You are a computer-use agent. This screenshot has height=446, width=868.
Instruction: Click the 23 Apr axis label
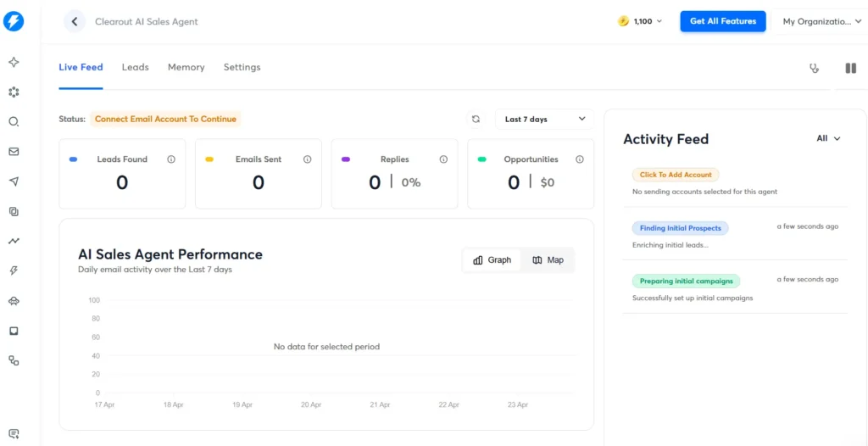[518, 405]
